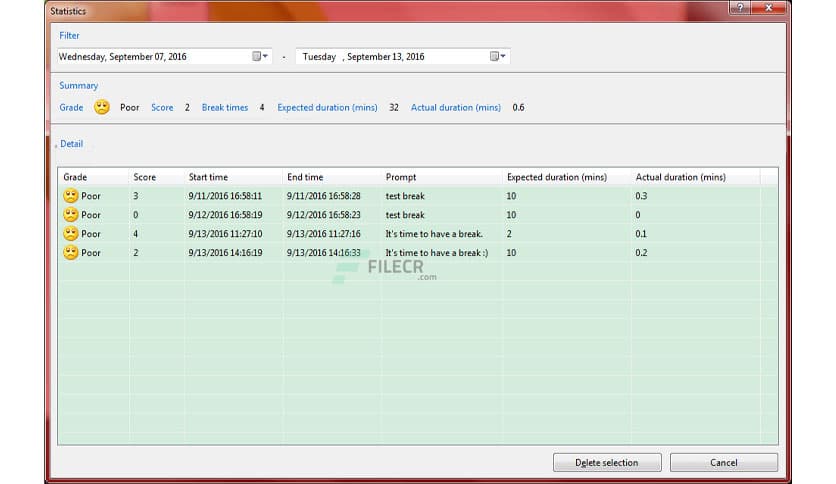The height and width of the screenshot is (484, 836).
Task: Click the sad face icon in score 0 row
Action: [x=71, y=215]
